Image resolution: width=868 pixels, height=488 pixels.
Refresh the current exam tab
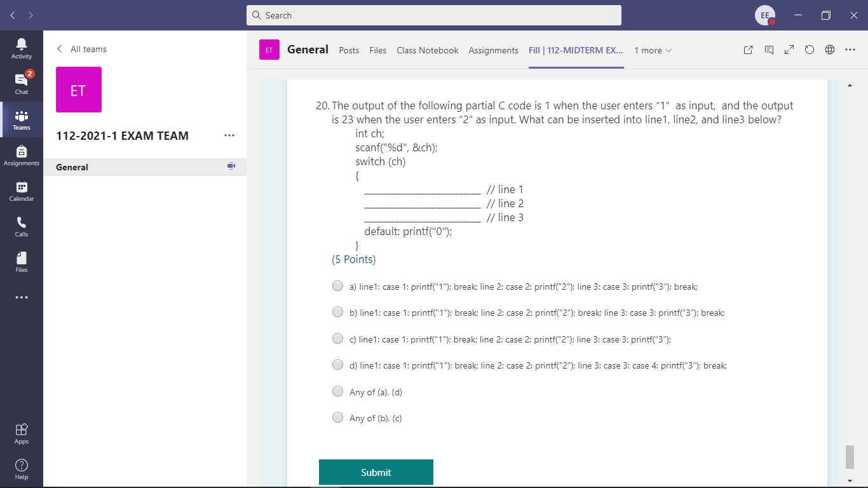click(x=809, y=50)
